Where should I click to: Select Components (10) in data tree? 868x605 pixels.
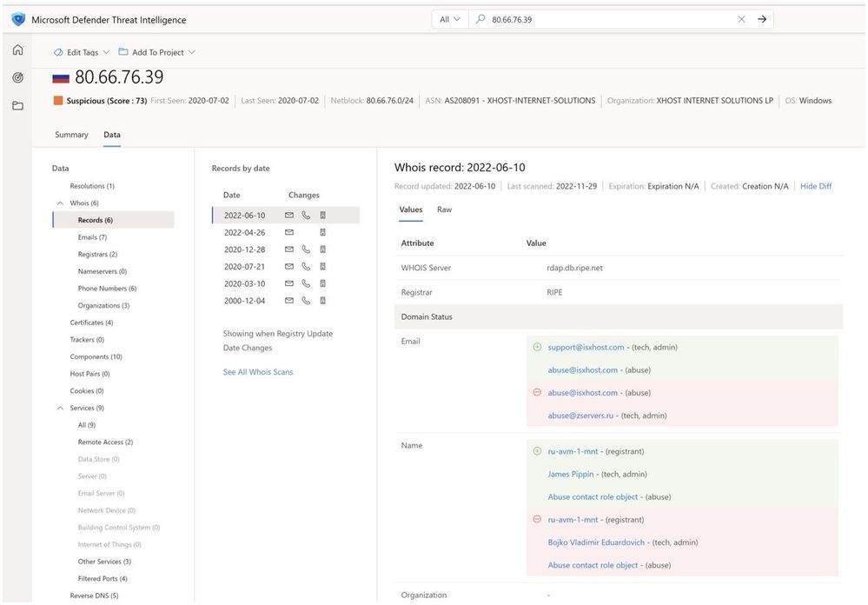click(96, 356)
